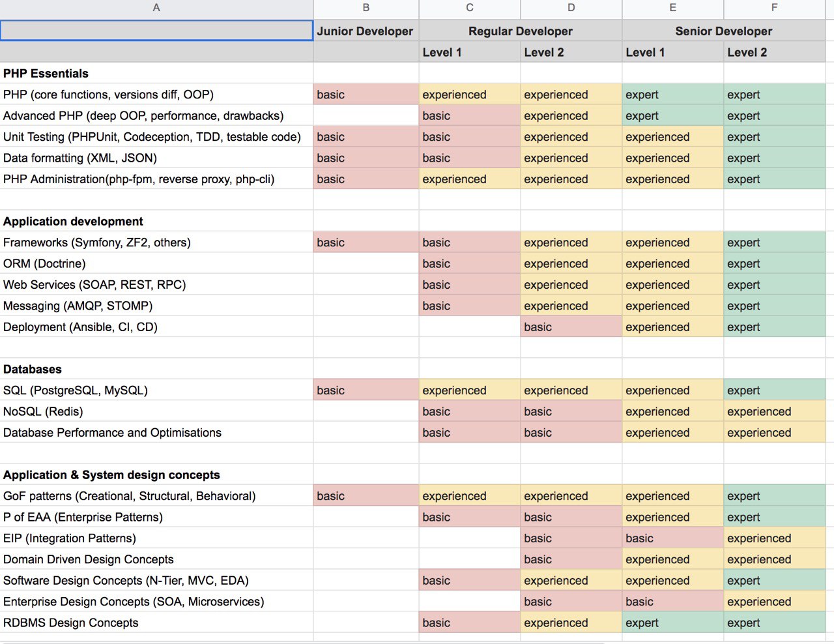Select RDBMS Design Concepts cell
The width and height of the screenshot is (834, 644).
click(x=156, y=622)
